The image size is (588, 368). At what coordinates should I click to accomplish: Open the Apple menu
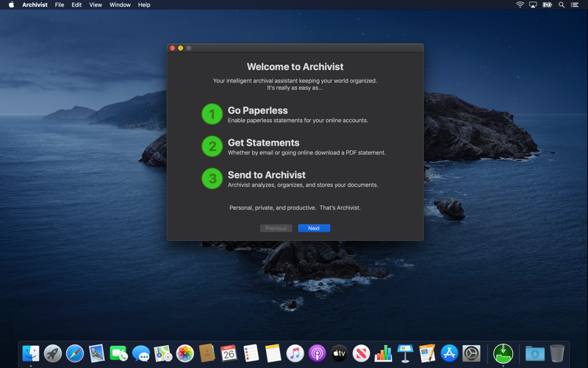11,5
